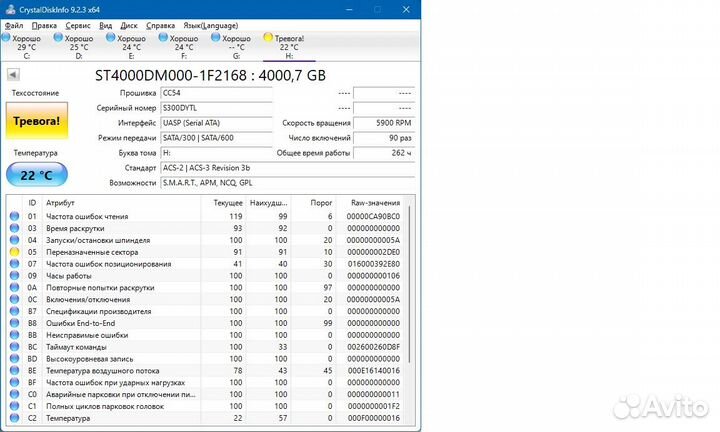Click the serial number field S300DYTL
Viewport: 720px width, 432px height.
coord(216,108)
